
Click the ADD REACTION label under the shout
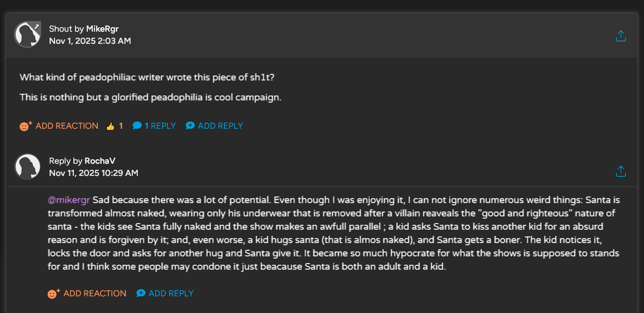(67, 126)
